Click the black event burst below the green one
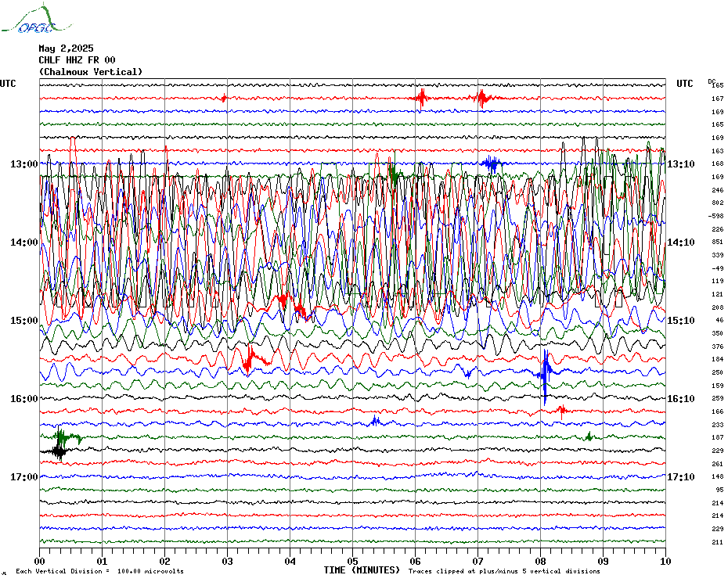This screenshot has width=728, height=582. coord(58,451)
